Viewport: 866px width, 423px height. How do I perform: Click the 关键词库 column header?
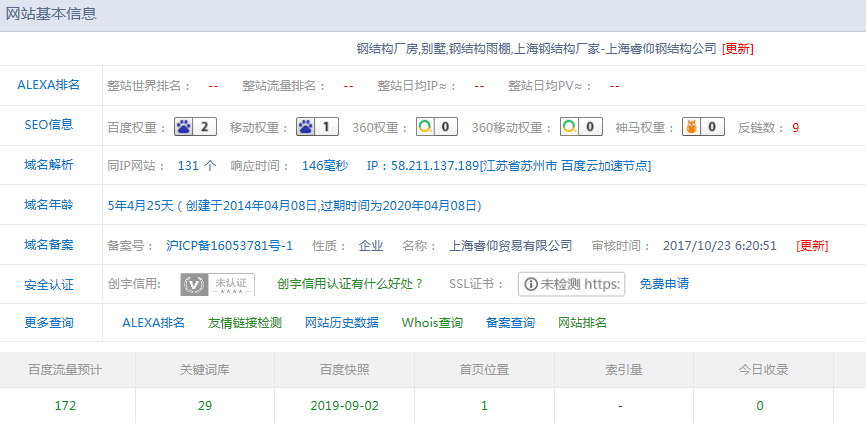[205, 370]
